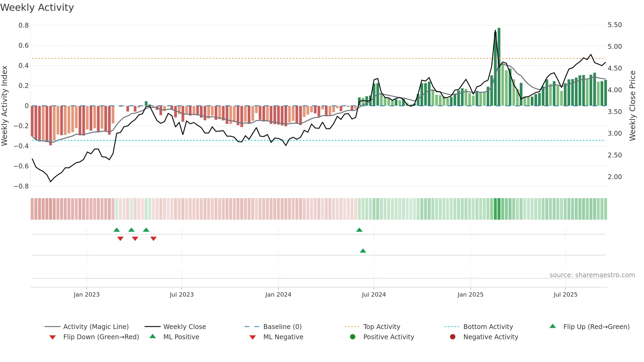Click the Weekly Activity chart title
The height and width of the screenshot is (362, 644).
pyautogui.click(x=37, y=8)
